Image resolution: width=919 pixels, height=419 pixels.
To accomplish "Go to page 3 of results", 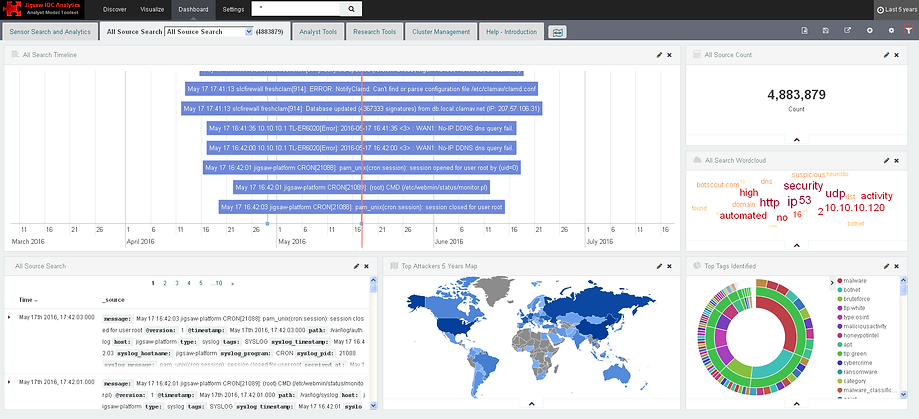I will (x=176, y=283).
